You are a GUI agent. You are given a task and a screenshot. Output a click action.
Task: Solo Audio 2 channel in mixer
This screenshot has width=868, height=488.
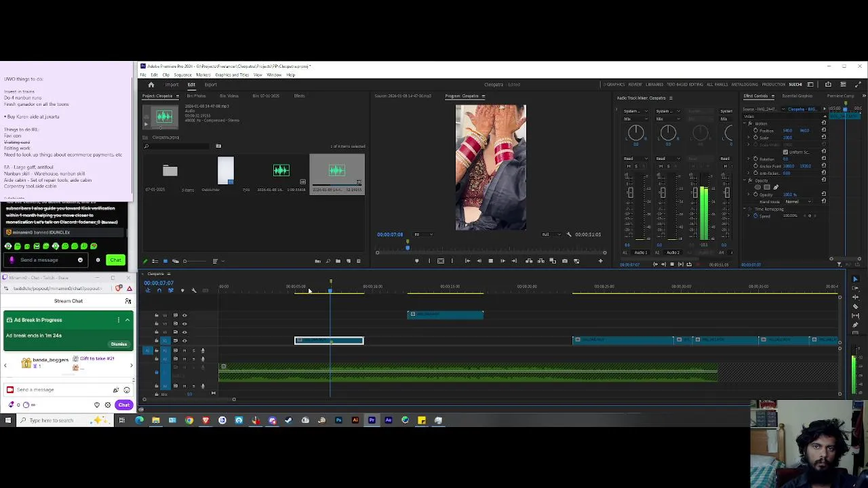click(x=669, y=166)
